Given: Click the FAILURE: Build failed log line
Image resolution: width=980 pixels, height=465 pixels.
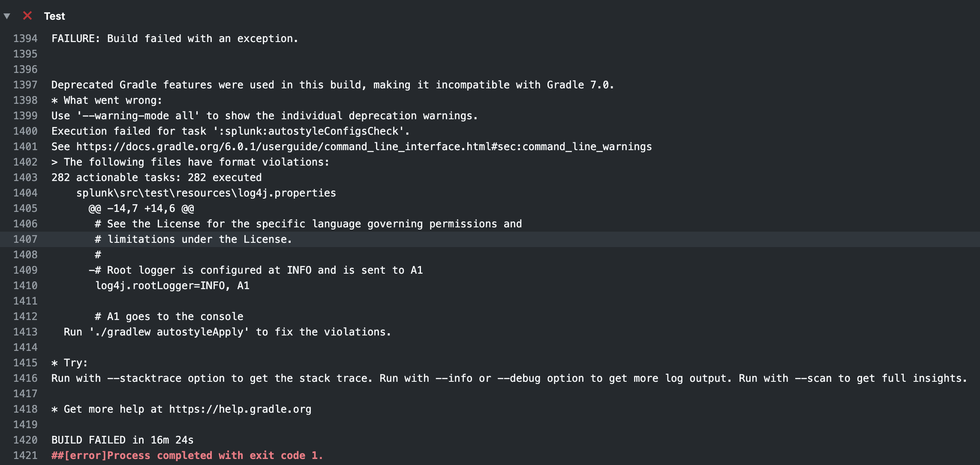Looking at the screenshot, I should click(175, 39).
